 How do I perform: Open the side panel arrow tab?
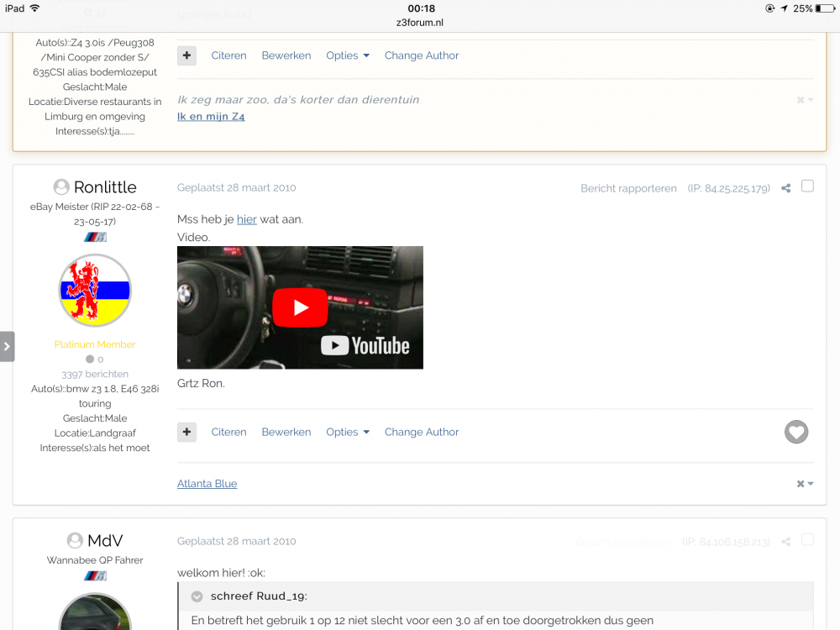point(7,347)
